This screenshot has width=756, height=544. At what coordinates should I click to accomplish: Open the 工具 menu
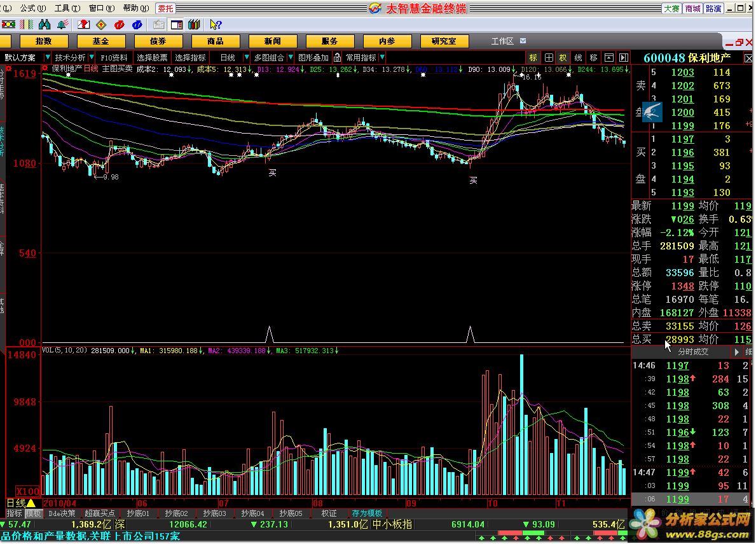click(x=67, y=8)
